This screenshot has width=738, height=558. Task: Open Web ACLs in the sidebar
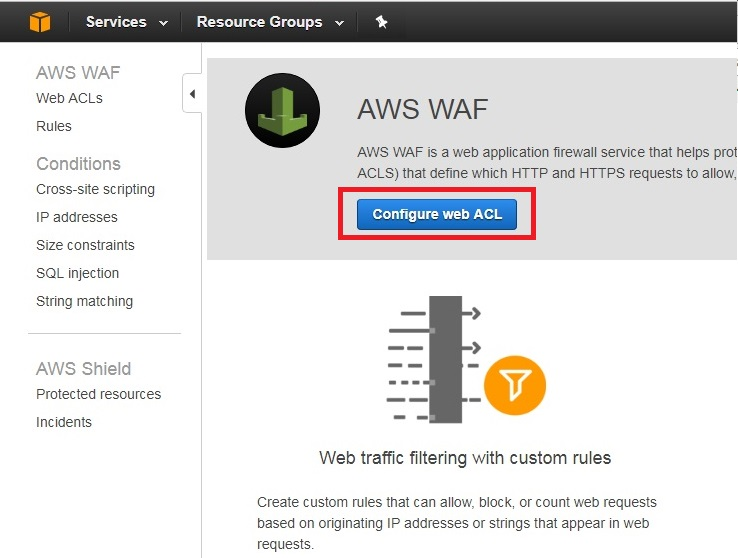pyautogui.click(x=69, y=98)
